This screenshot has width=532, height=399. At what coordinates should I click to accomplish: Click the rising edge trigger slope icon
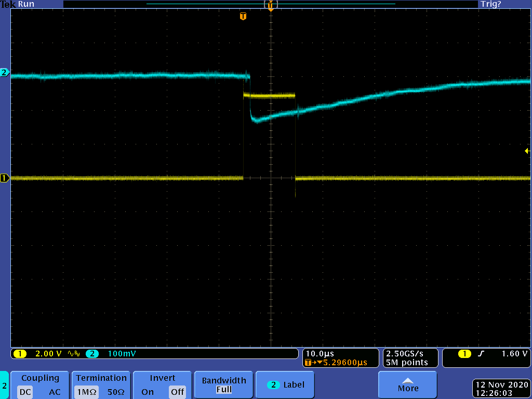point(481,354)
